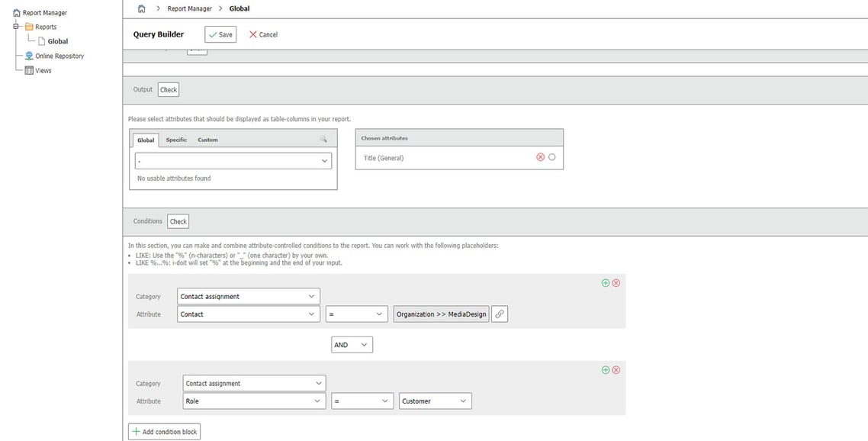
Task: Switch to the Global attributes tab
Action: tap(146, 140)
